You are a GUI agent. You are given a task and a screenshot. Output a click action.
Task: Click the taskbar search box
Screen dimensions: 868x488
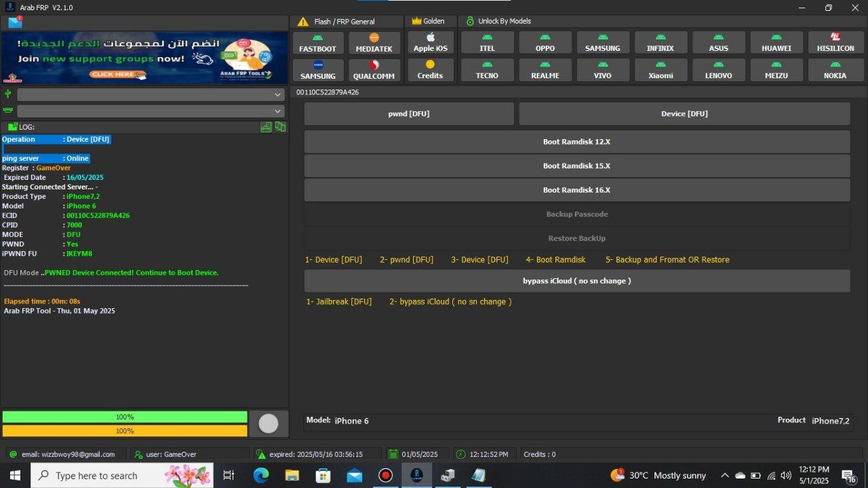click(122, 475)
